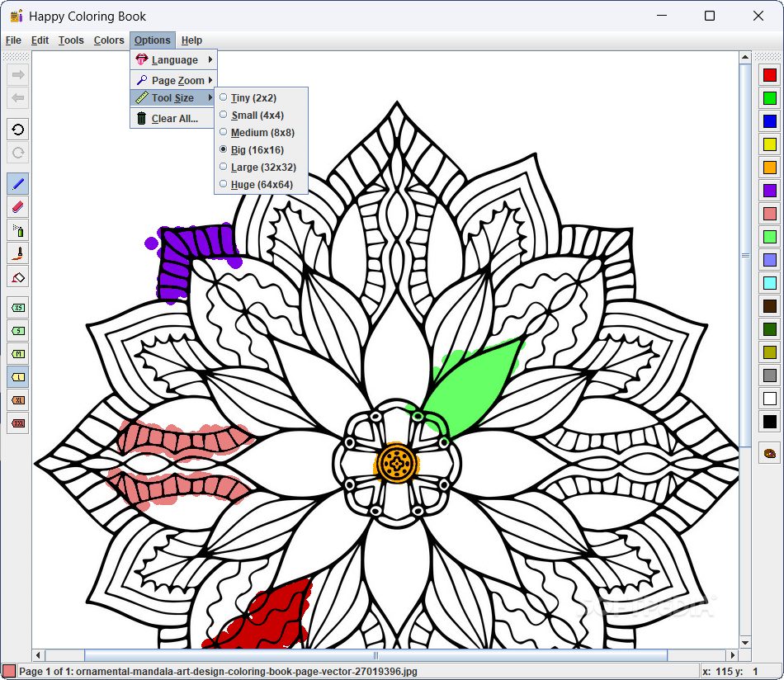Choose the L size tag button
The width and height of the screenshot is (784, 680).
18,377
